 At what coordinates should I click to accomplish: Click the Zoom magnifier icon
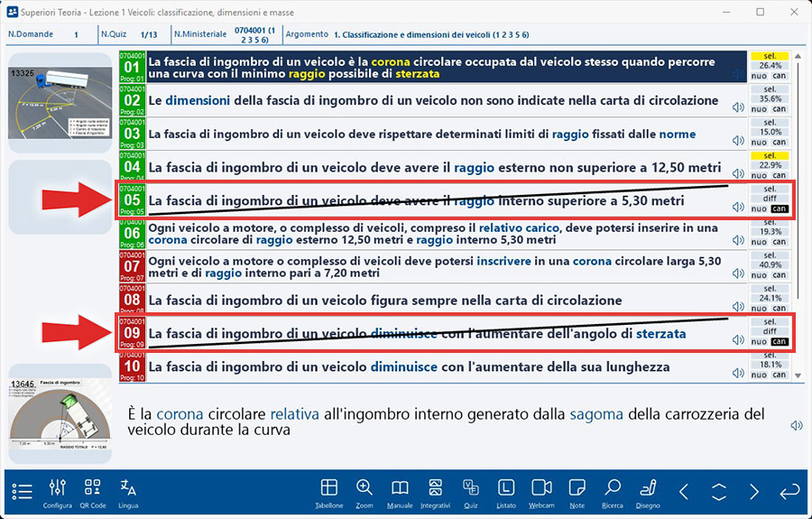pos(364,492)
